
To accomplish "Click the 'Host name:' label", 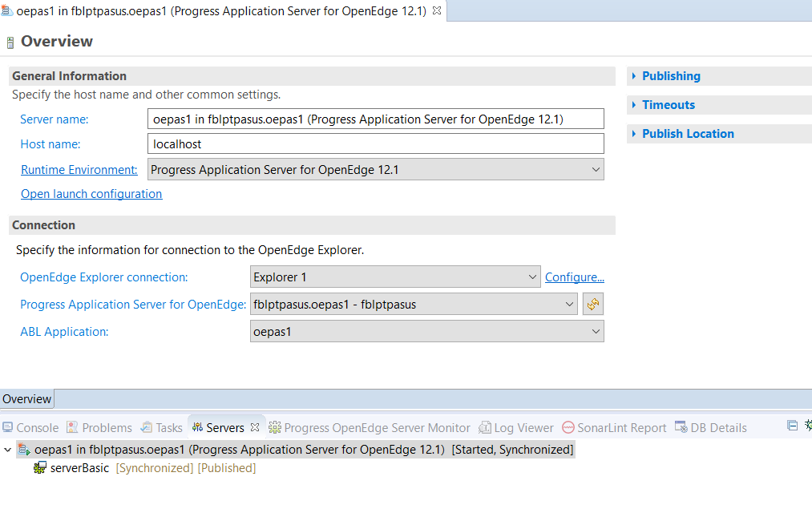I will pyautogui.click(x=50, y=144).
